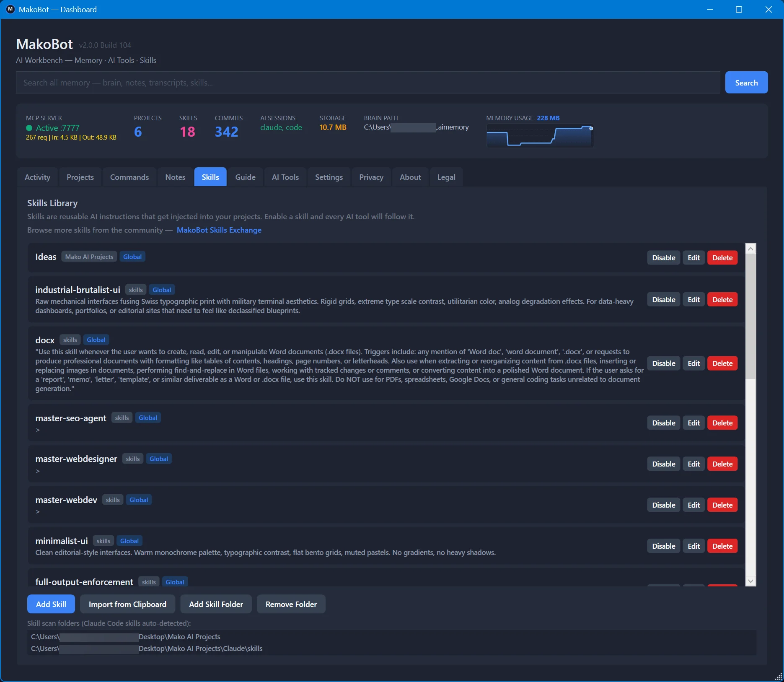Edit the docx skill
Viewport: 784px width, 682px height.
pyautogui.click(x=694, y=363)
